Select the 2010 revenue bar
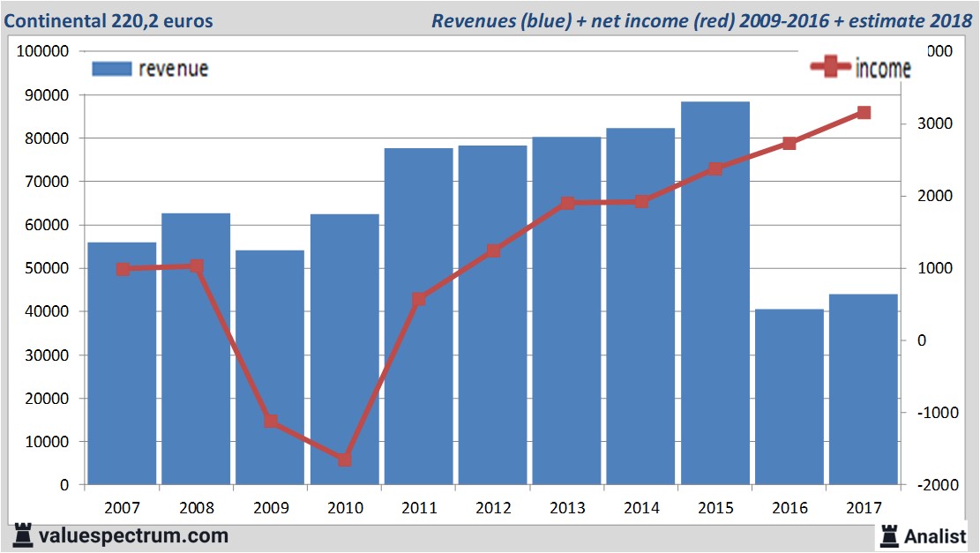980x553 pixels. pyautogui.click(x=344, y=349)
